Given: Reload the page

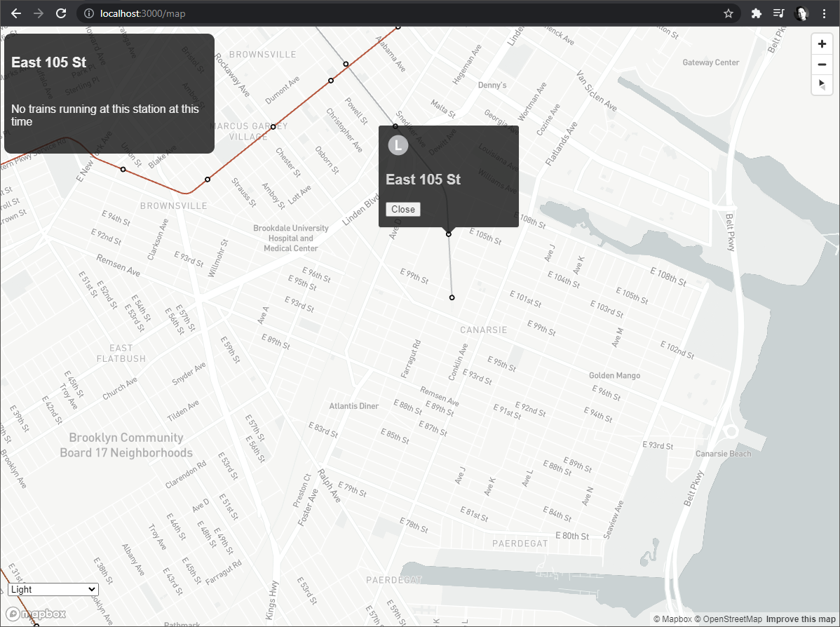Looking at the screenshot, I should click(x=61, y=13).
